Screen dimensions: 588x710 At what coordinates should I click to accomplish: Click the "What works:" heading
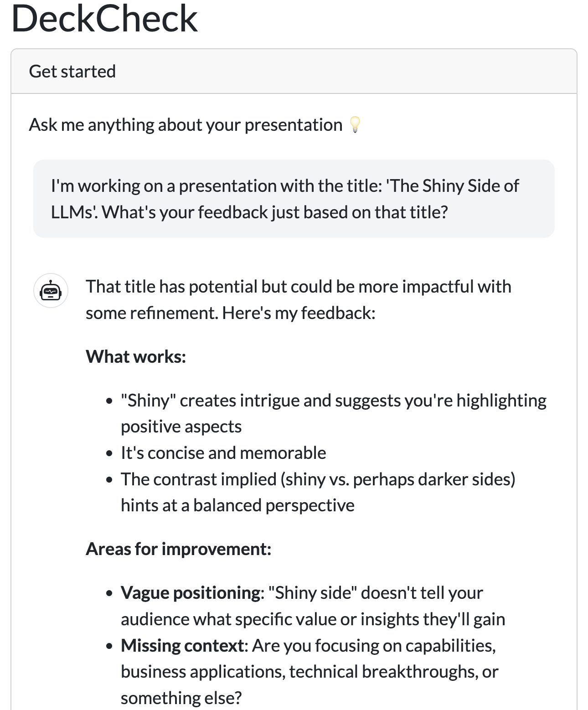click(x=136, y=357)
